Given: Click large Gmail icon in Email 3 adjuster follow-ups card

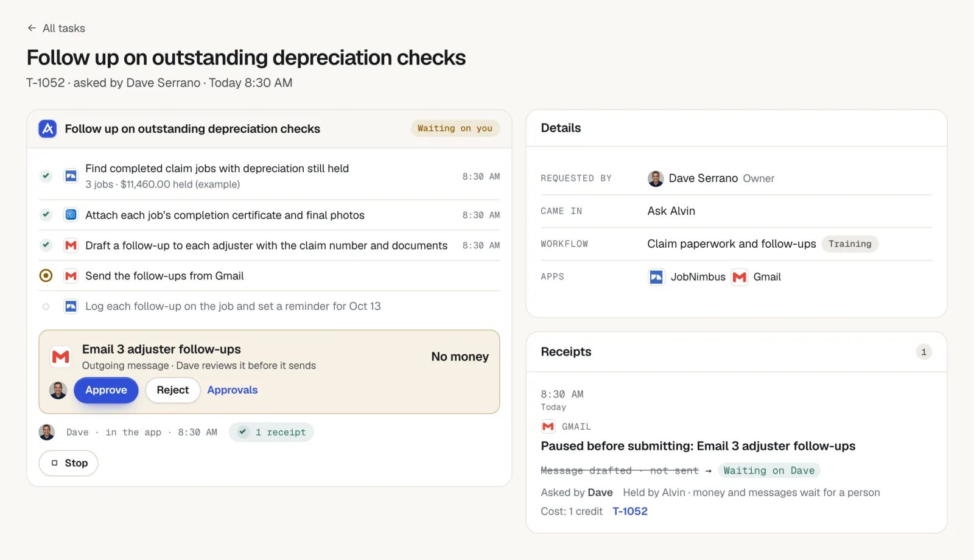Looking at the screenshot, I should (x=61, y=357).
